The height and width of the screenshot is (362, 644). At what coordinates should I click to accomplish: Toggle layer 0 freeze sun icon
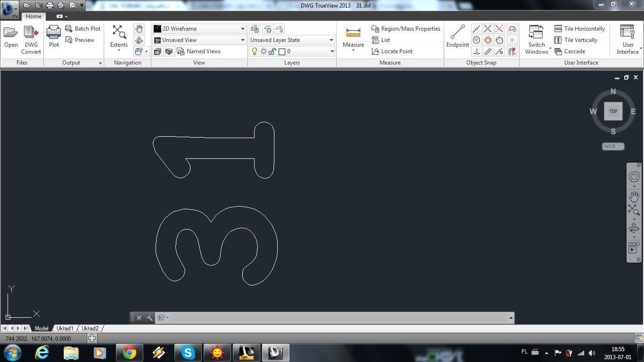(263, 51)
